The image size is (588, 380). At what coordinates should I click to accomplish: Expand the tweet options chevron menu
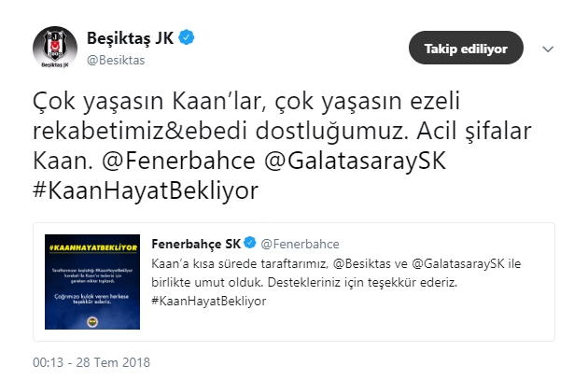(548, 49)
